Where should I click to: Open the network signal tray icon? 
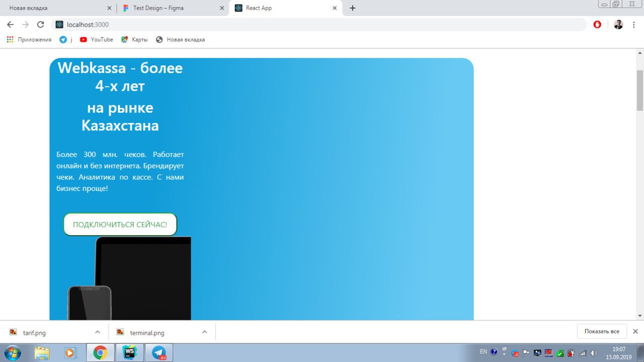[583, 353]
